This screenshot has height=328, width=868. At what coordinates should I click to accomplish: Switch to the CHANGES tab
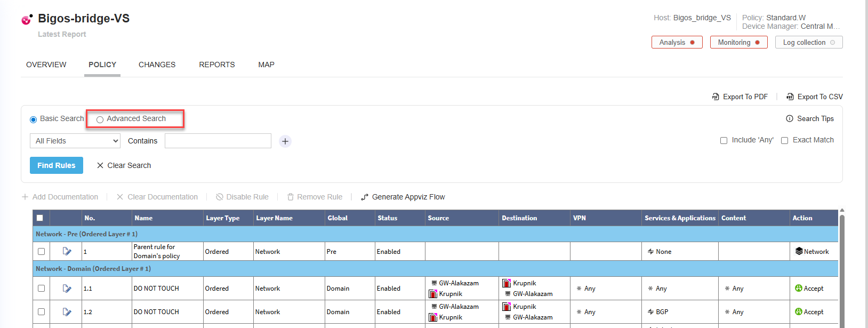point(157,65)
